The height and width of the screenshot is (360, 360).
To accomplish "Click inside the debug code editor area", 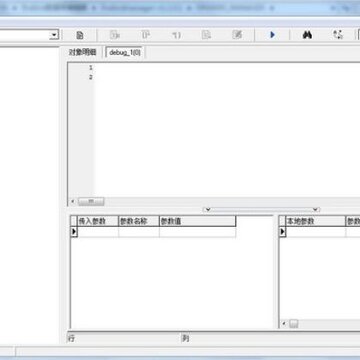I will click(227, 130).
